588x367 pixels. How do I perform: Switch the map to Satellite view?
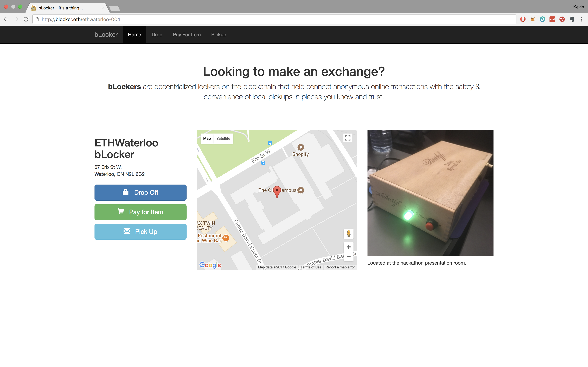223,139
